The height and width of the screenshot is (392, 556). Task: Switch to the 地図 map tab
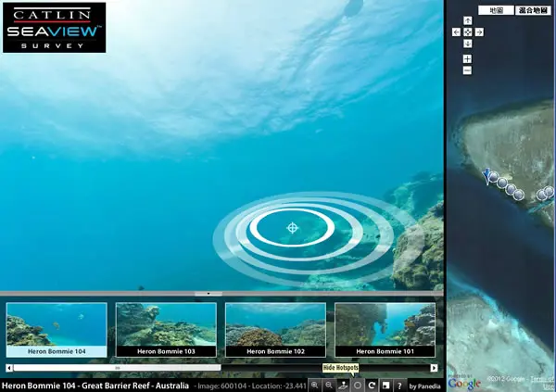496,10
